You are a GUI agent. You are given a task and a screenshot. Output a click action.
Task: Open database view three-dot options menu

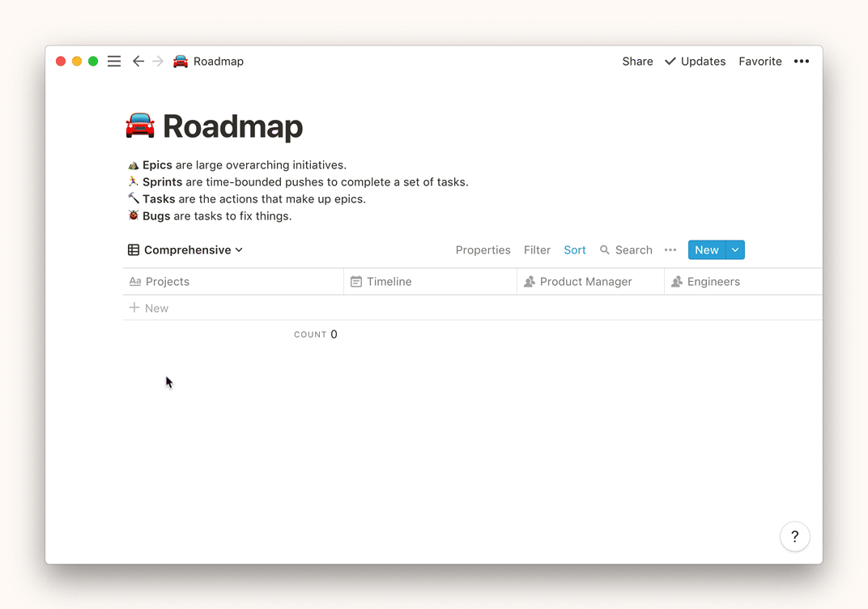pyautogui.click(x=670, y=250)
